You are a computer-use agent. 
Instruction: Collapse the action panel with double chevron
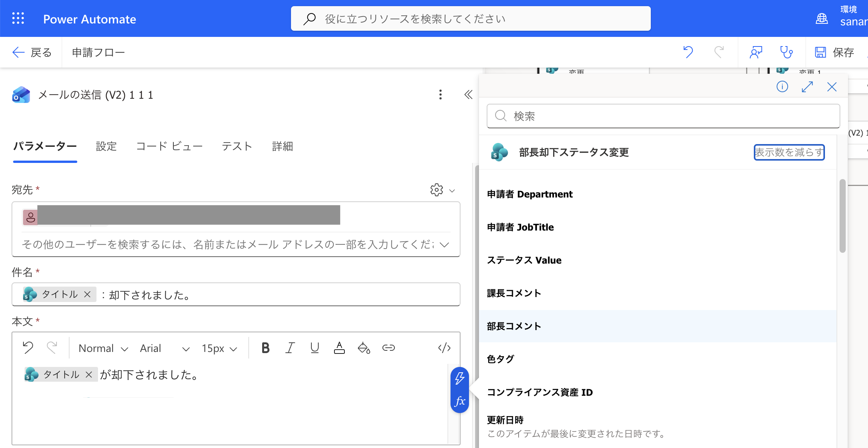point(468,95)
